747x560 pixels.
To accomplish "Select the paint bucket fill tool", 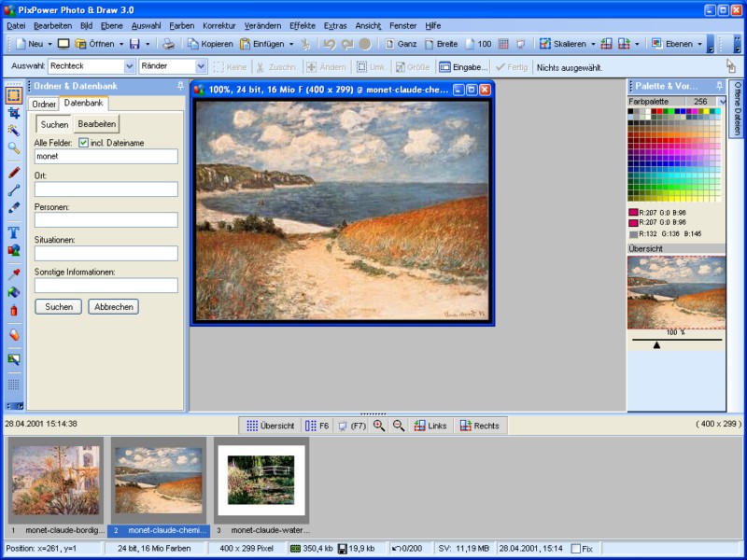I will pos(14,292).
